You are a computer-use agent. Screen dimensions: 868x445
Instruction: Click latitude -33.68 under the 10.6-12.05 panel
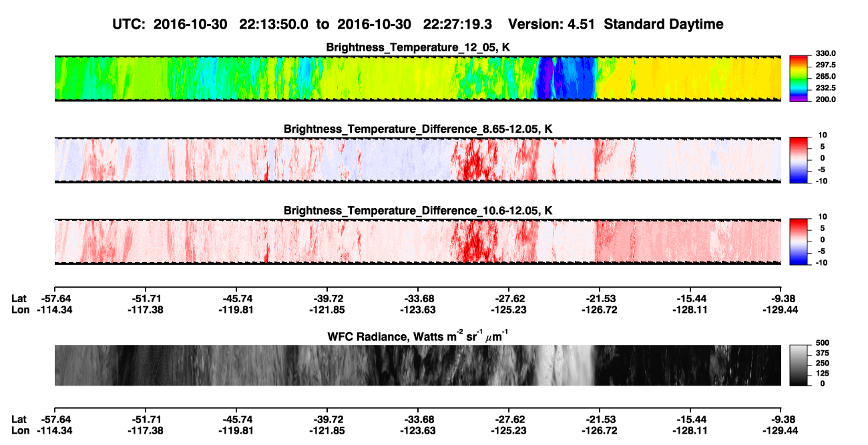pos(417,298)
